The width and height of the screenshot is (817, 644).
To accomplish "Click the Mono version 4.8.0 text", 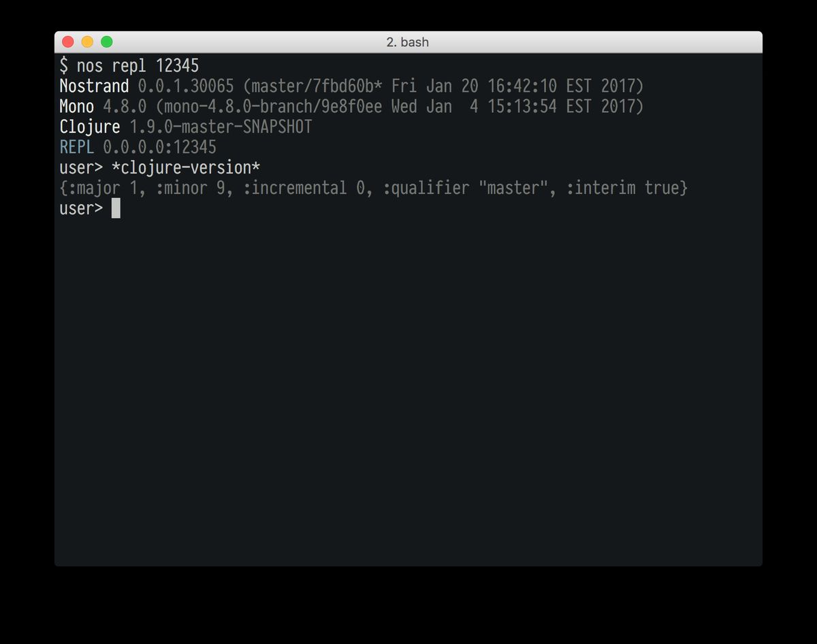I will coord(125,107).
